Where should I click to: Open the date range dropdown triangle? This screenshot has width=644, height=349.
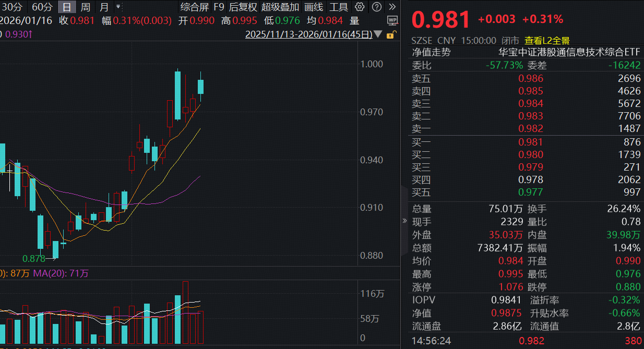pos(378,35)
